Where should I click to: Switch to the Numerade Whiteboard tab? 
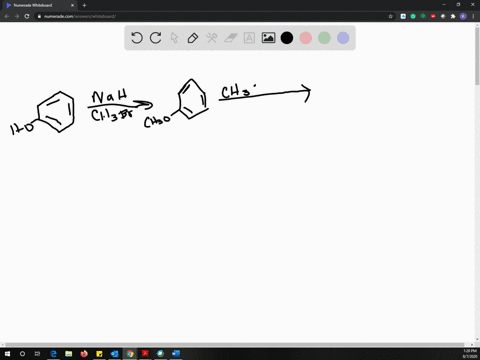38,5
